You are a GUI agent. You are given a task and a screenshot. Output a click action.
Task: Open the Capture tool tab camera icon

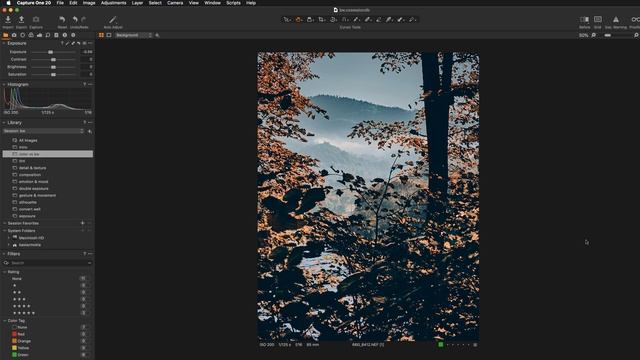click(x=14, y=35)
